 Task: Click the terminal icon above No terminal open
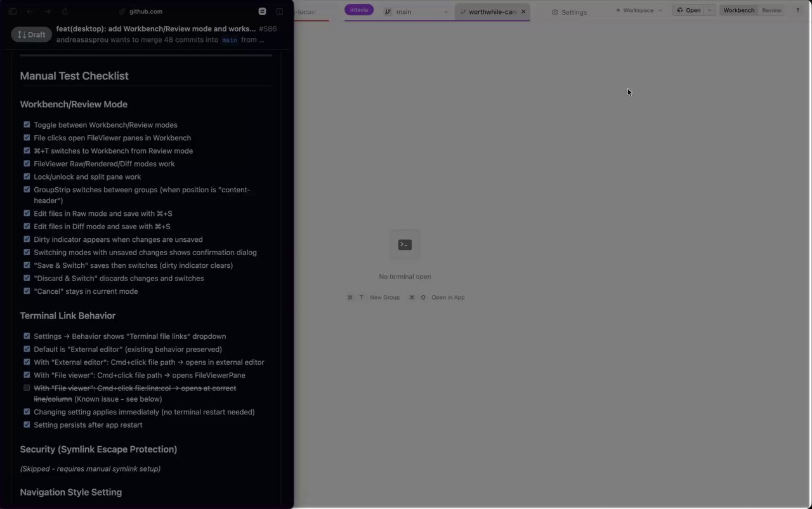pos(405,244)
